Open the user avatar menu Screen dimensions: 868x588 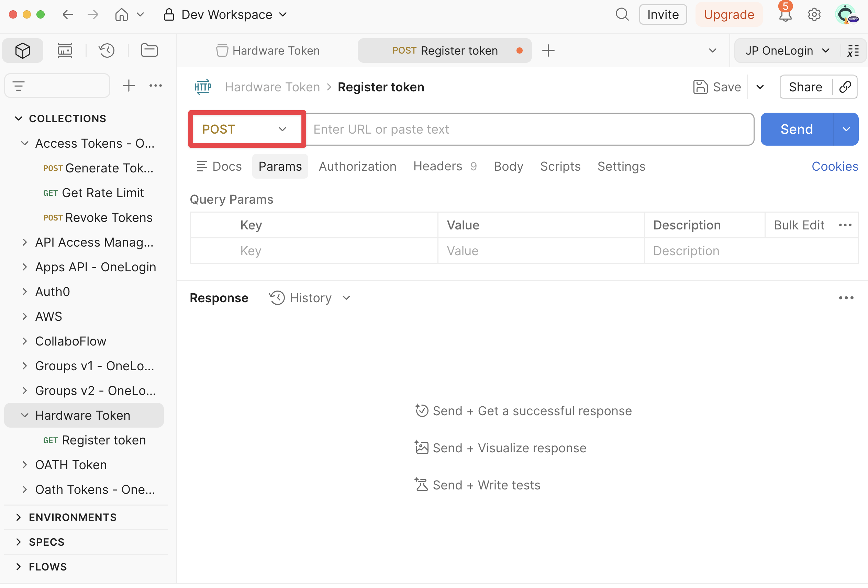846,14
